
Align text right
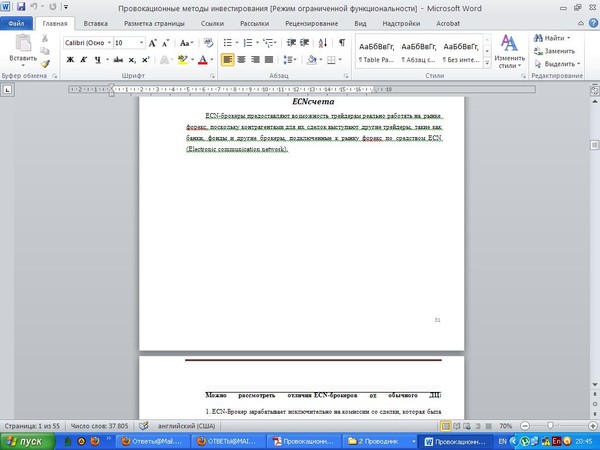coord(255,60)
